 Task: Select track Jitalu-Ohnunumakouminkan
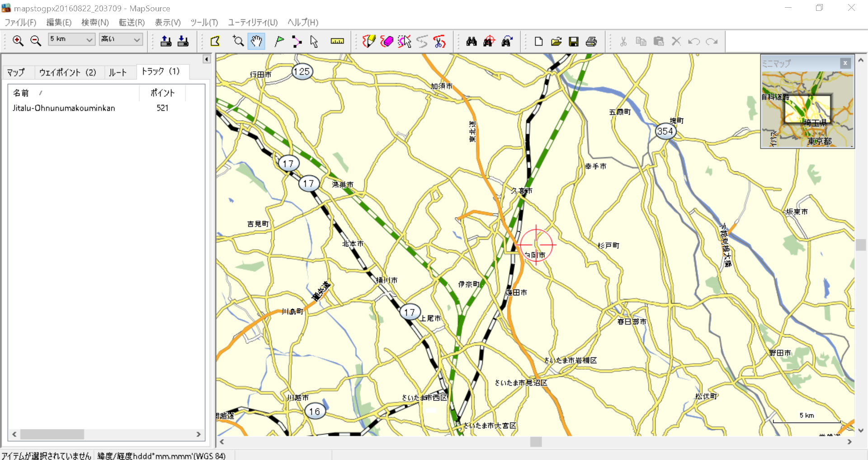64,108
